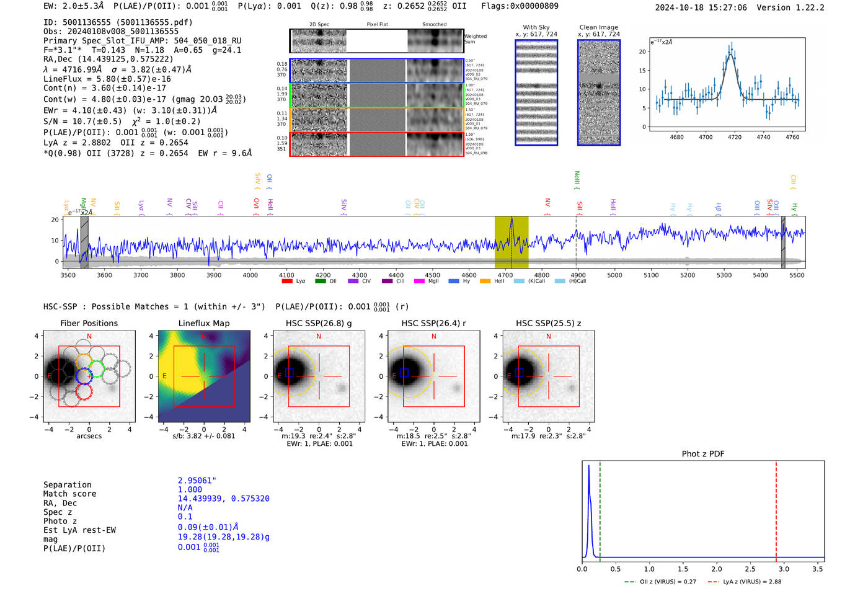Select the orange-bordered 2D fiber spectrum row

(377, 120)
